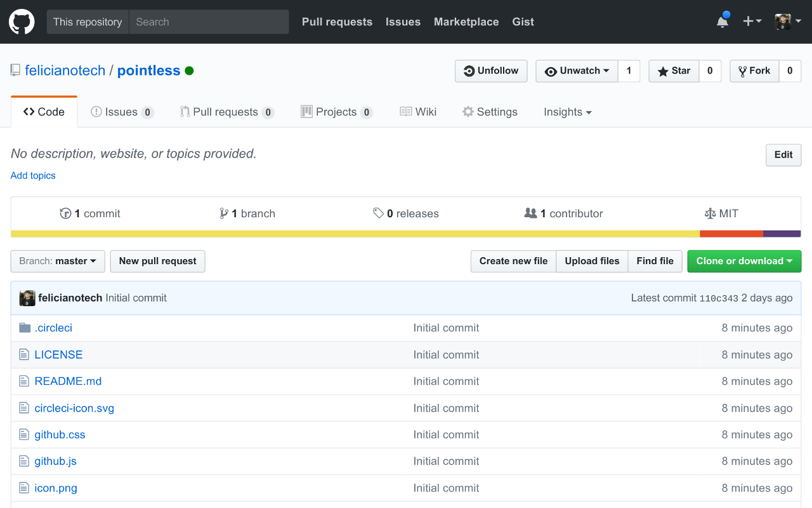This screenshot has width=812, height=508.
Task: Switch to the Issues tab
Action: 122,112
